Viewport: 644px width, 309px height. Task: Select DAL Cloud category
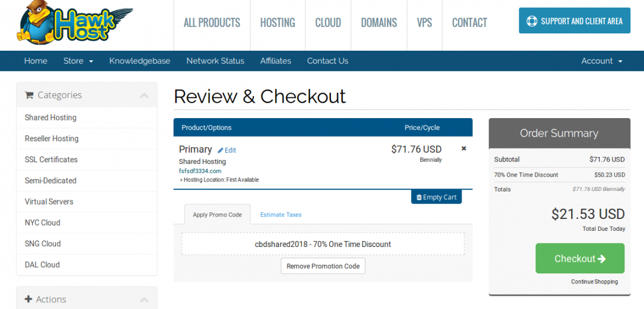[86, 265]
